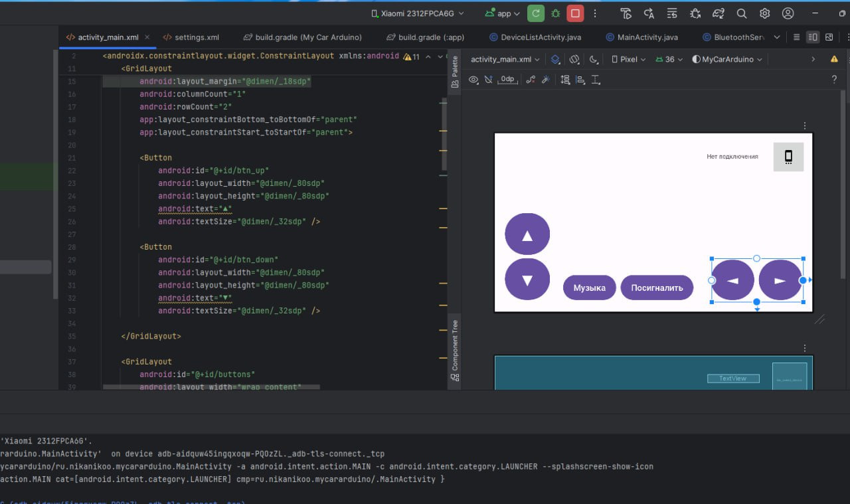Image resolution: width=850 pixels, height=504 pixels.
Task: Click the magic wand Infer Constraints icon
Action: [546, 80]
